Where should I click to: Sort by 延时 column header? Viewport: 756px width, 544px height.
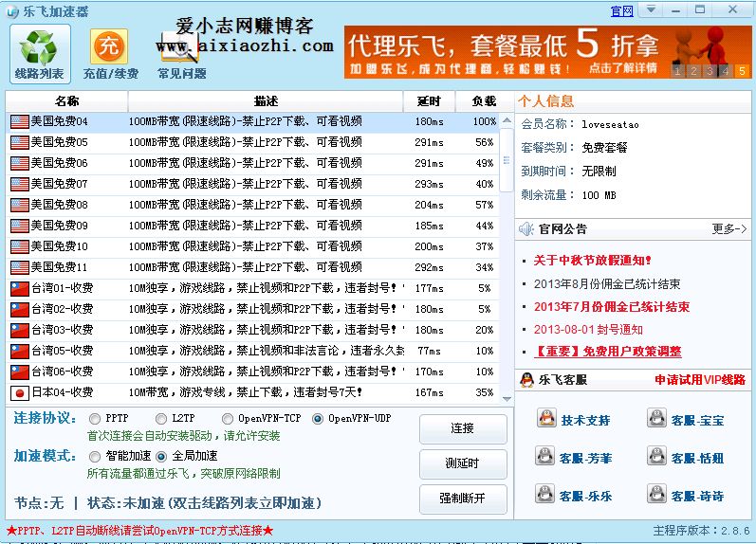pyautogui.click(x=429, y=101)
